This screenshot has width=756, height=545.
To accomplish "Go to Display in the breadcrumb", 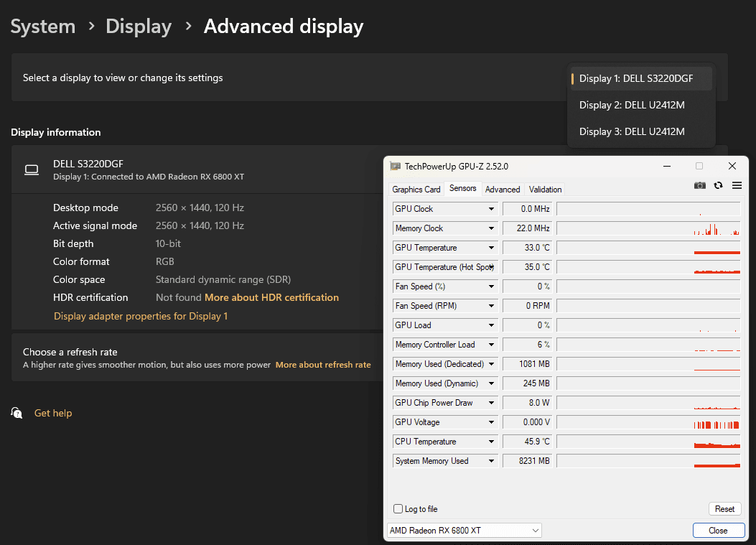I will coord(139,27).
